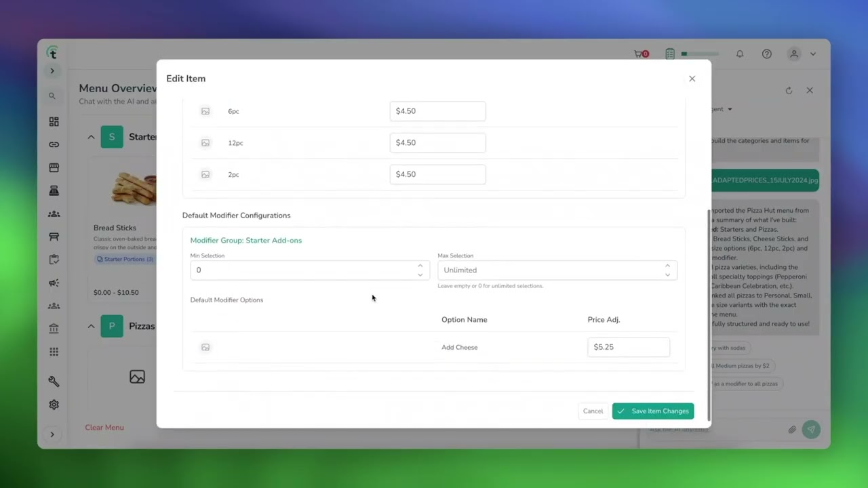Edit the 6pc price field
This screenshot has width=868, height=488.
[x=437, y=111]
